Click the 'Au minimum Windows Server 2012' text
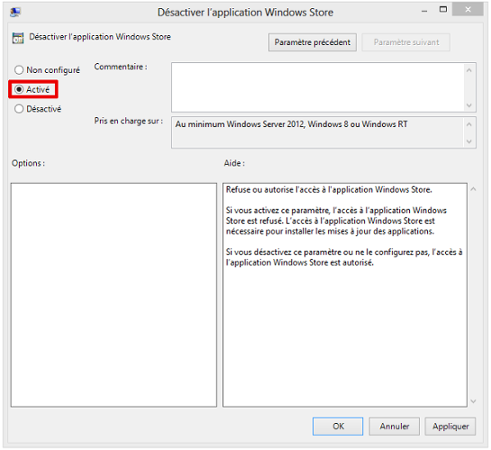 tap(291, 124)
